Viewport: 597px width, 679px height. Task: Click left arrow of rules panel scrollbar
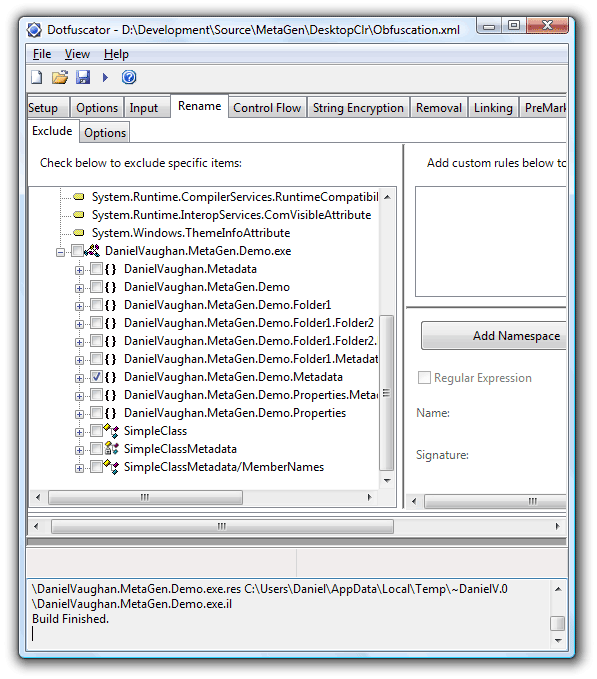[x=414, y=501]
